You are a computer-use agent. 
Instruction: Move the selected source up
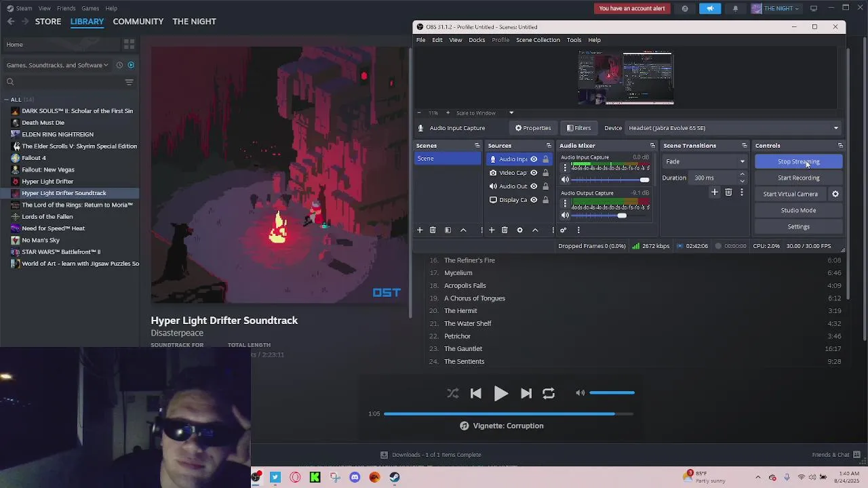(535, 230)
